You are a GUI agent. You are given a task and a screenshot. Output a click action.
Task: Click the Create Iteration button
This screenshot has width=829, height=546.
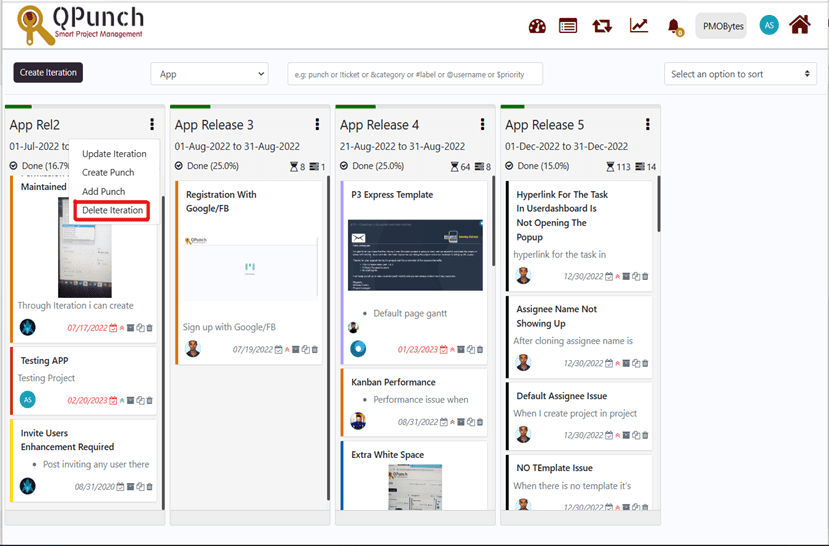[49, 73]
